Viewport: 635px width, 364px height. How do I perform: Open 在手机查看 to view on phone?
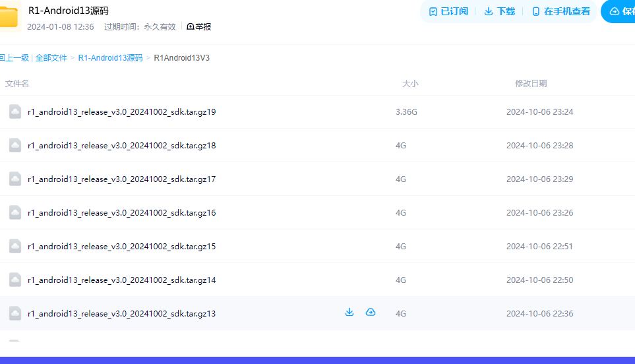(x=560, y=12)
